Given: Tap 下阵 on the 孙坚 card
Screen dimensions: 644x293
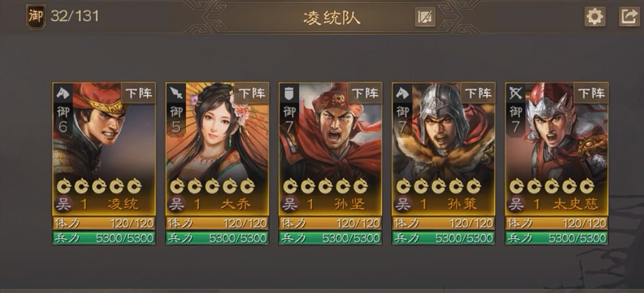Looking at the screenshot, I should pos(364,93).
